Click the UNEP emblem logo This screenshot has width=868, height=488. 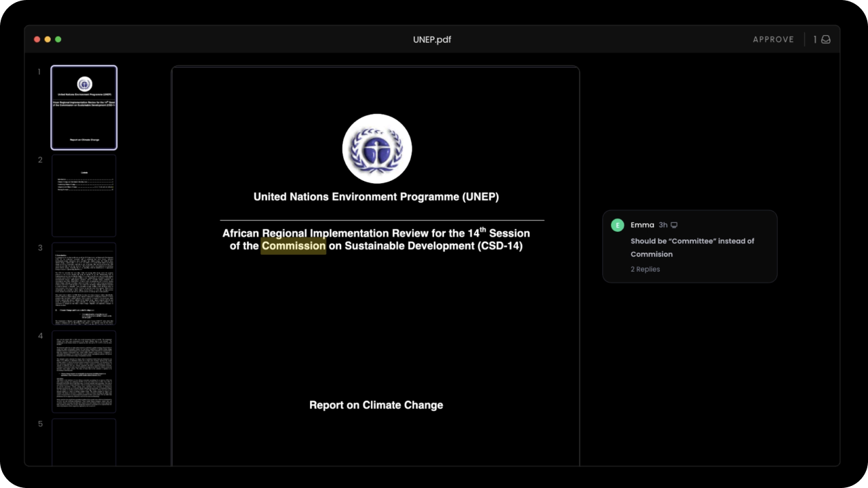pos(377,148)
